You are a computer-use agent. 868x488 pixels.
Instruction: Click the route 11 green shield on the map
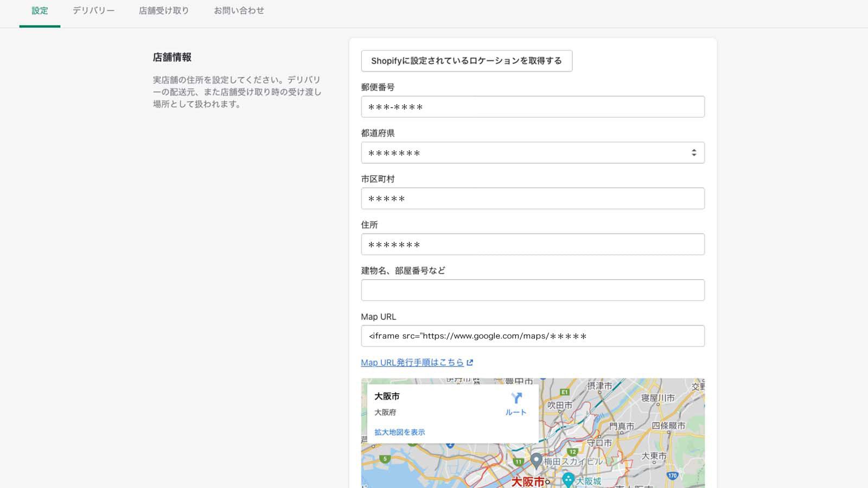click(519, 462)
